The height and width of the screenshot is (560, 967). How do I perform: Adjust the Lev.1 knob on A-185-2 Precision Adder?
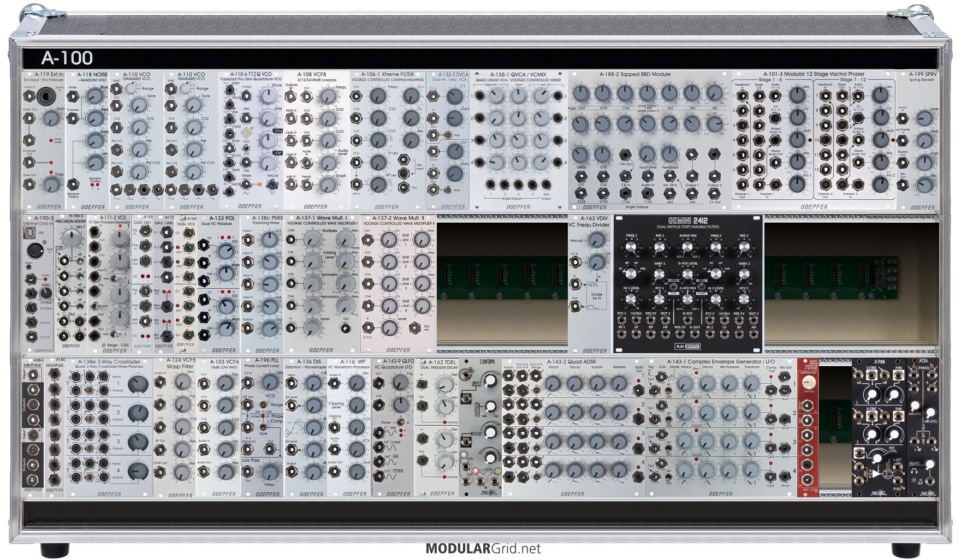point(71,237)
